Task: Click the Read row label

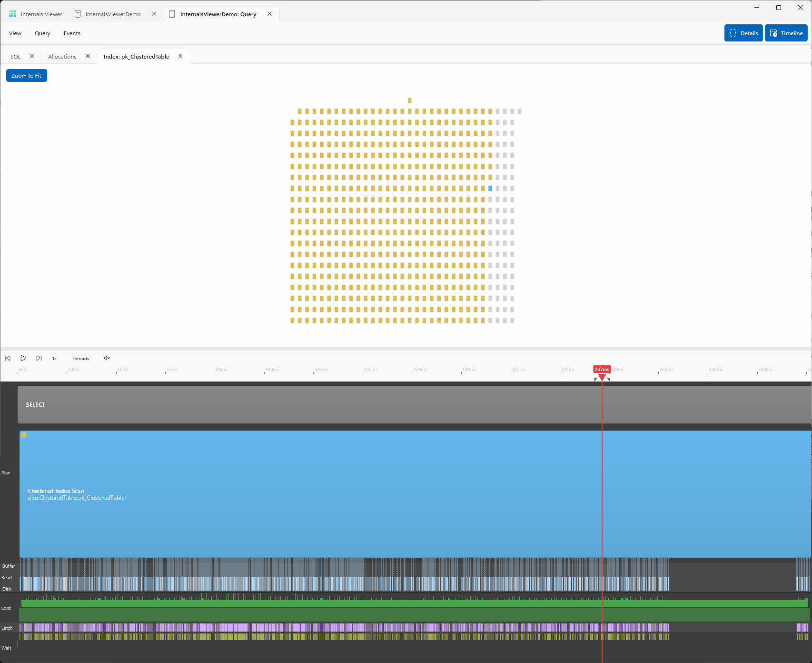Action: pos(7,578)
